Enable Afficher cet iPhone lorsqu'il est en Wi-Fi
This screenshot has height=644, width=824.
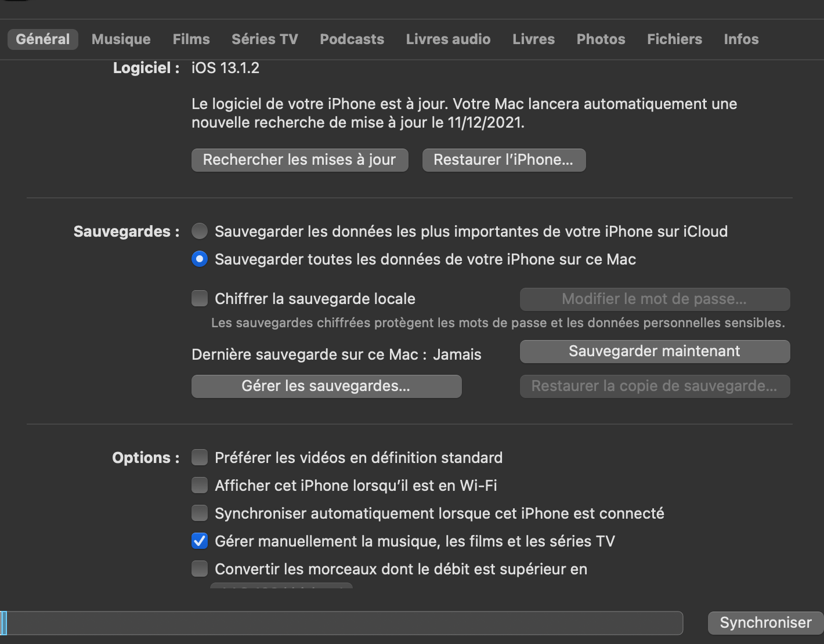click(x=199, y=485)
